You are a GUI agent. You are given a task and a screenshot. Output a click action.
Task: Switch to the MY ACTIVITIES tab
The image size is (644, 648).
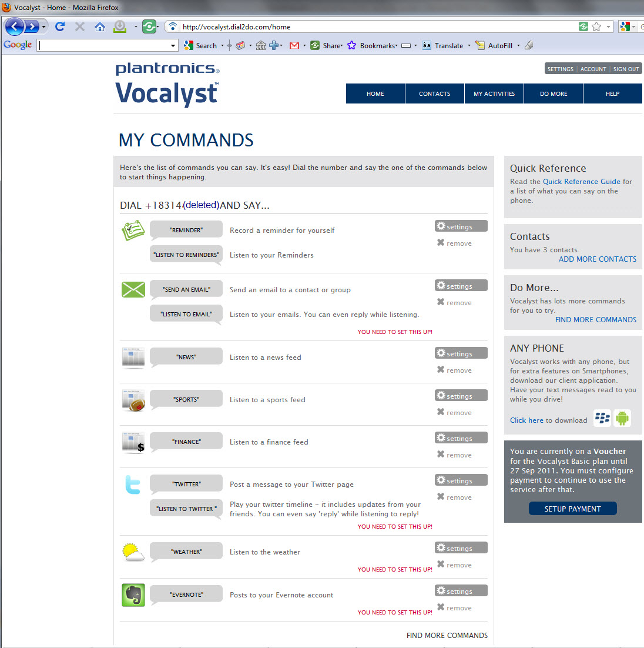click(494, 93)
